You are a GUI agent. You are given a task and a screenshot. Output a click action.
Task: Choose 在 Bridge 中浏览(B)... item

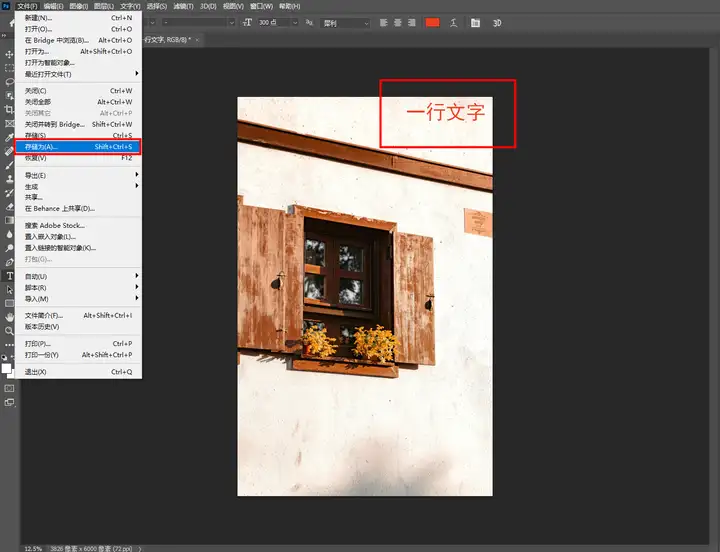pyautogui.click(x=79, y=40)
